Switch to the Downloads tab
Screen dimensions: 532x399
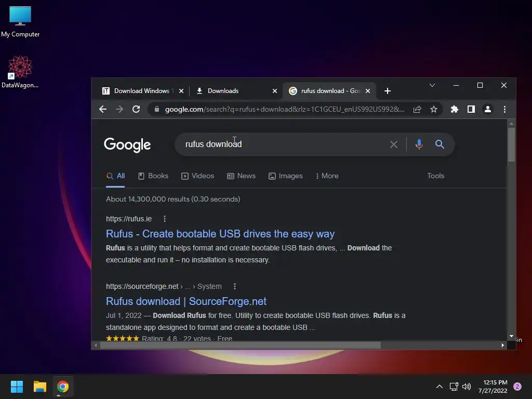pos(236,91)
